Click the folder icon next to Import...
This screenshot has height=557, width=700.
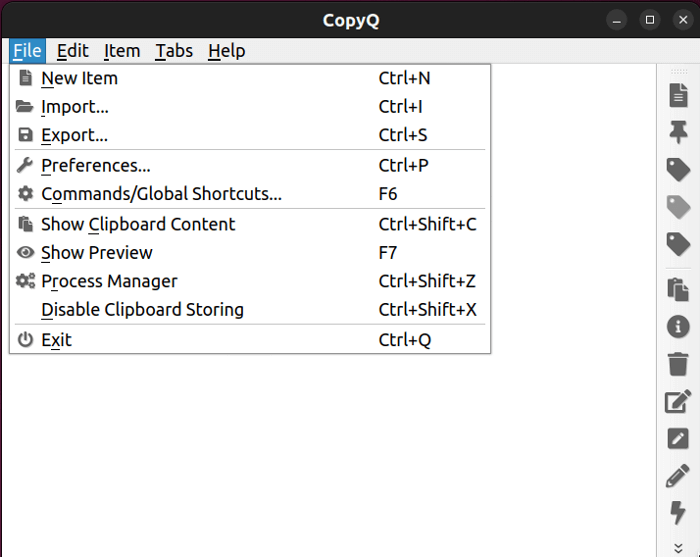pos(25,107)
